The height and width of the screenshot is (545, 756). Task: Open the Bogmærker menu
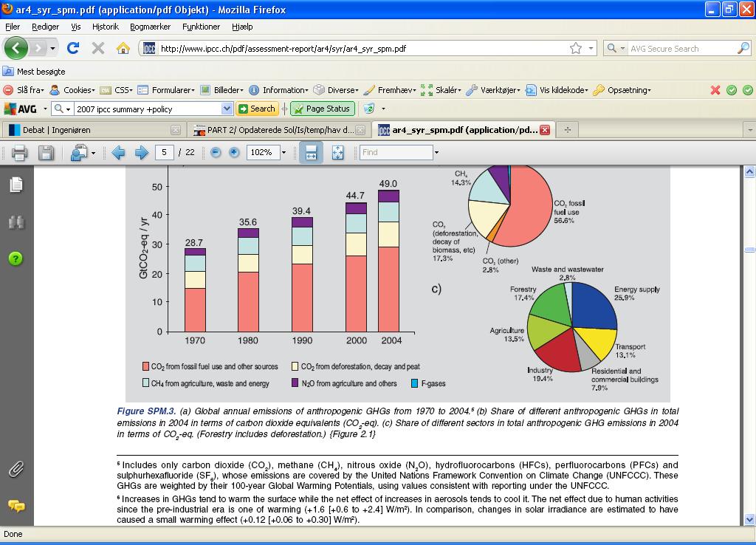point(151,27)
